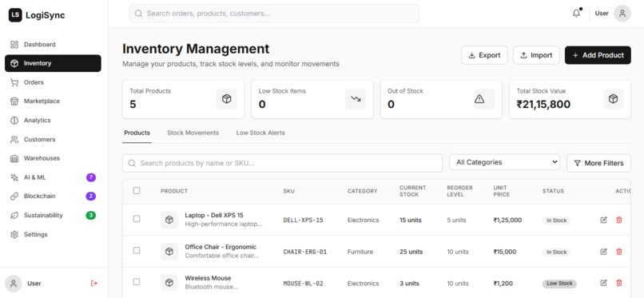Switch to the Stock Movements tab

tap(193, 133)
